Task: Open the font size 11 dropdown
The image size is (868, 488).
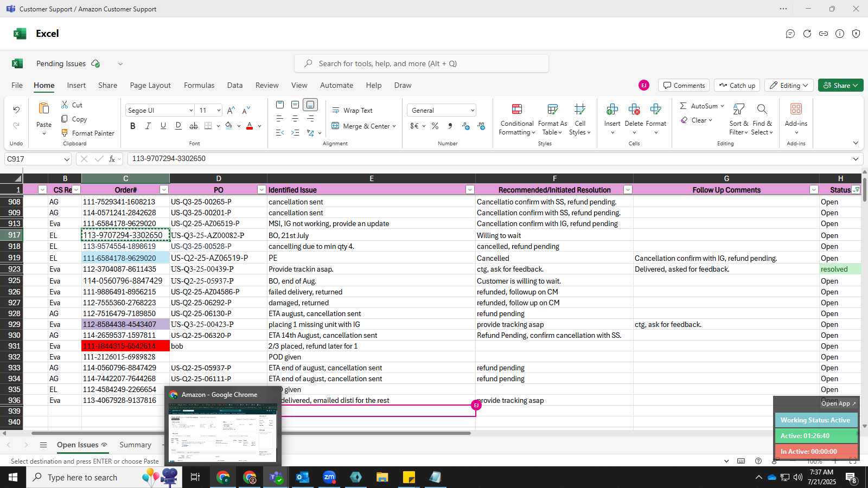Action: [219, 111]
